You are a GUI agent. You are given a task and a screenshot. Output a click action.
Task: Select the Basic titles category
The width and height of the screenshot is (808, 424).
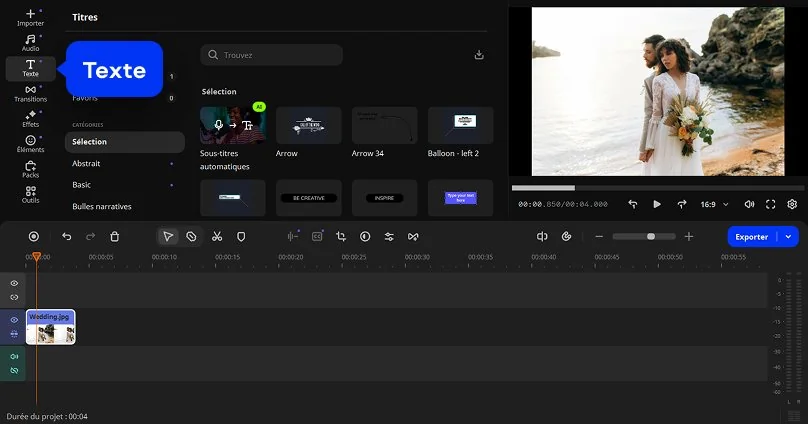[82, 185]
